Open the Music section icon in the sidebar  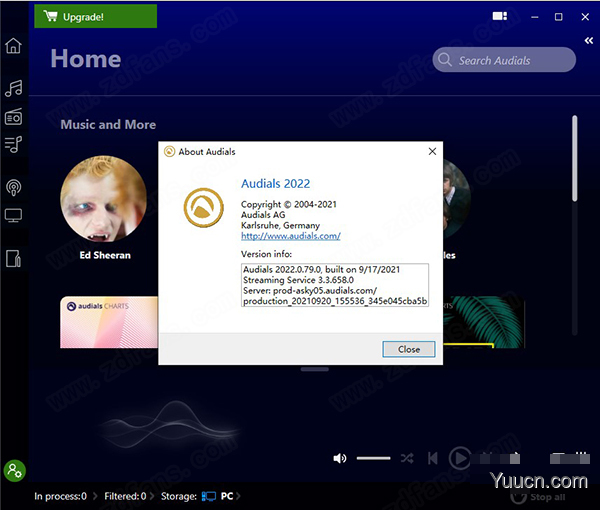(x=13, y=88)
